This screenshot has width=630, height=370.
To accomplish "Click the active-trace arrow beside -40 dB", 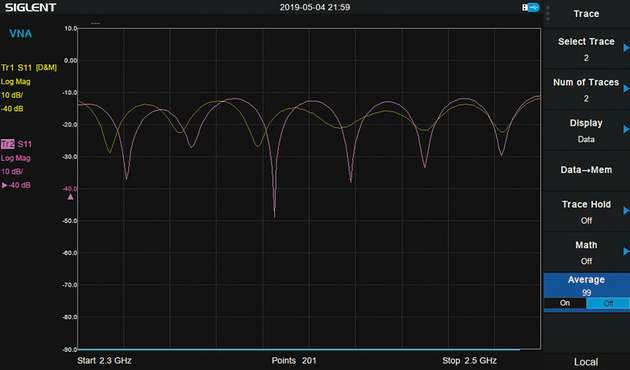I will 4,185.
